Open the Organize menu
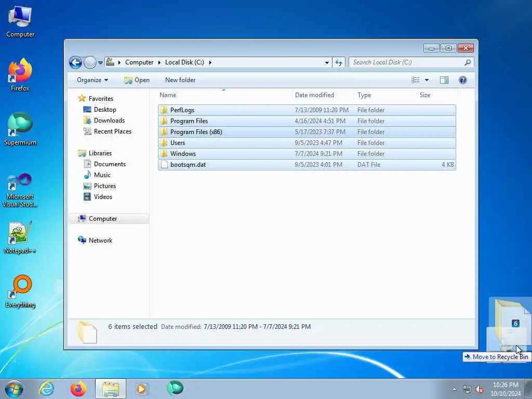 [92, 80]
